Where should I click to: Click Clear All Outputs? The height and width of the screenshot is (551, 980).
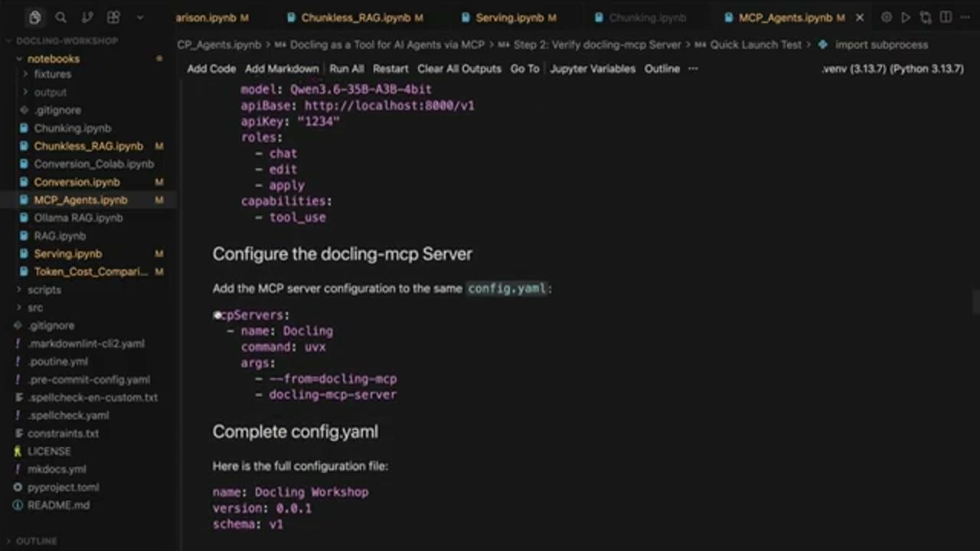459,68
